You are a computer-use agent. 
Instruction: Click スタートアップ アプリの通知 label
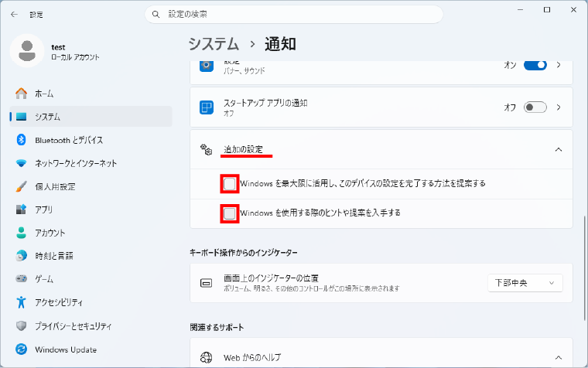pyautogui.click(x=265, y=103)
